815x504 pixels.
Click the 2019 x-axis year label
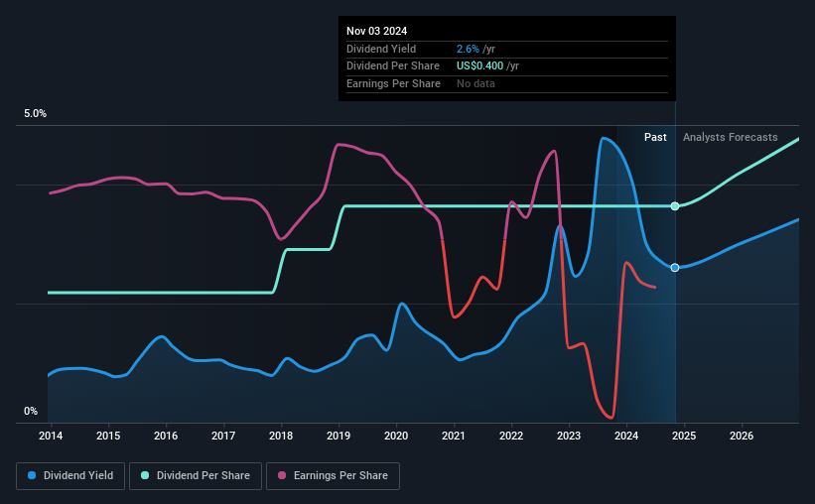[339, 436]
